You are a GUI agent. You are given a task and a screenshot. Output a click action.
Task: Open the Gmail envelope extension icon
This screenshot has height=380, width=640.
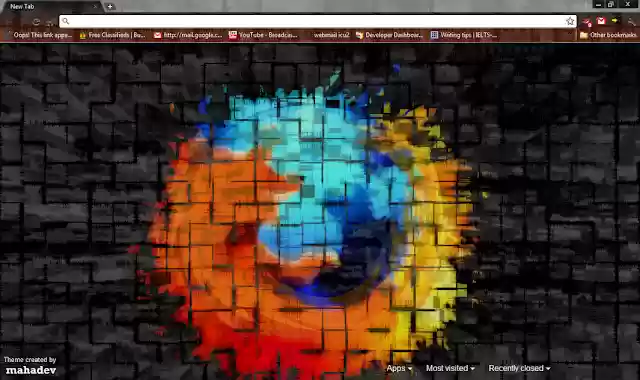click(601, 21)
